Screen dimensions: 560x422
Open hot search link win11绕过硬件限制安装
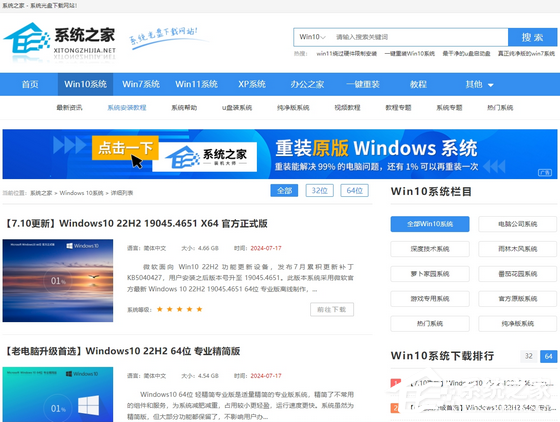(346, 54)
